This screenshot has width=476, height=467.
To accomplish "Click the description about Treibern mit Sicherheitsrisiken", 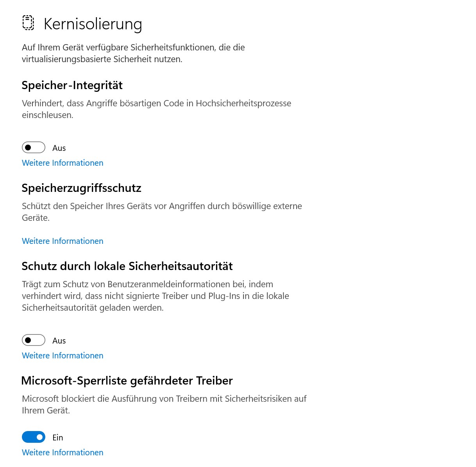I will coord(164,404).
